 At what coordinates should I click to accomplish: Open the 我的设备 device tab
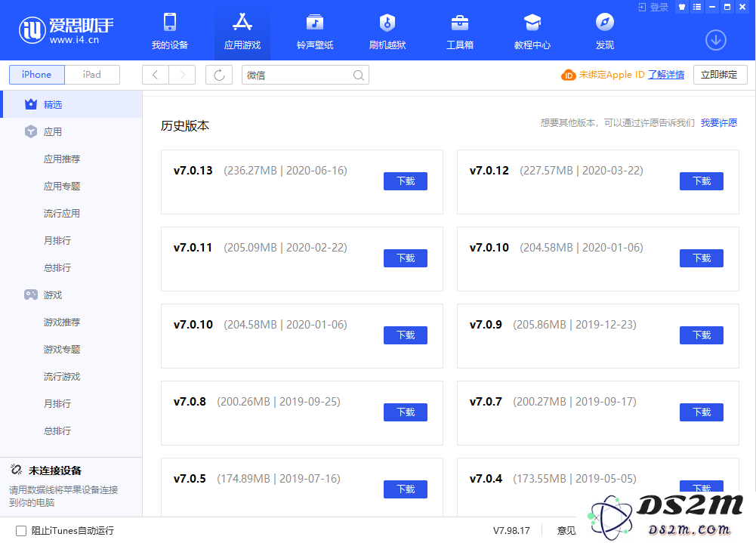point(170,32)
